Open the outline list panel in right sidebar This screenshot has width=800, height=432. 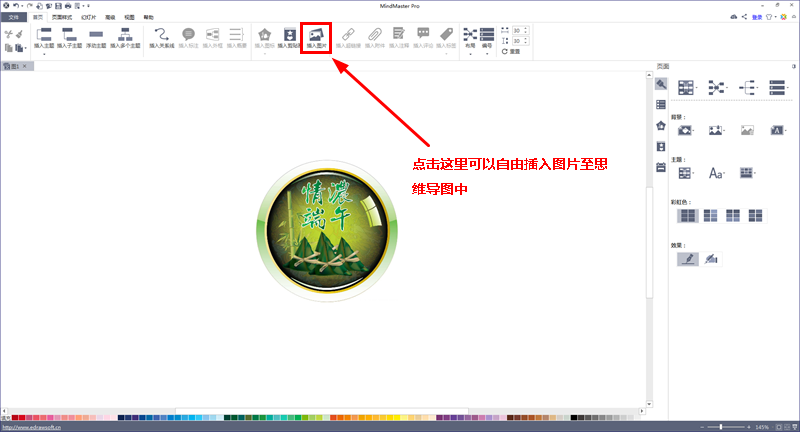661,105
